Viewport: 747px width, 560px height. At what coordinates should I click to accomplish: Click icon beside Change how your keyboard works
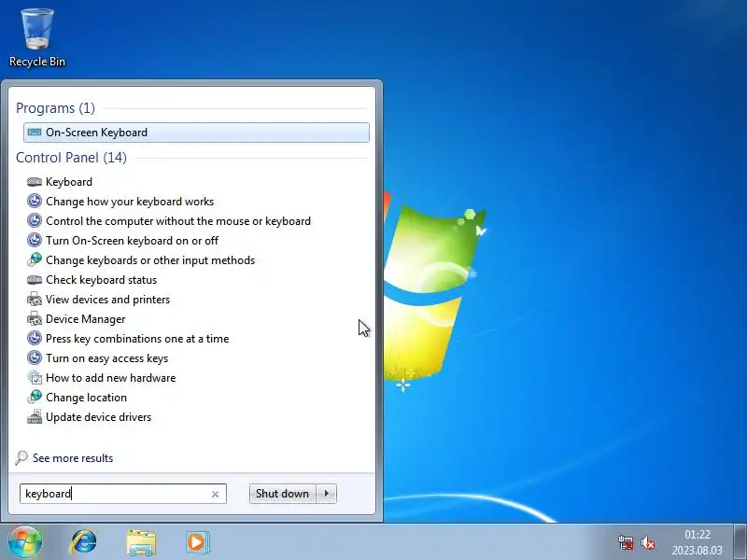35,202
